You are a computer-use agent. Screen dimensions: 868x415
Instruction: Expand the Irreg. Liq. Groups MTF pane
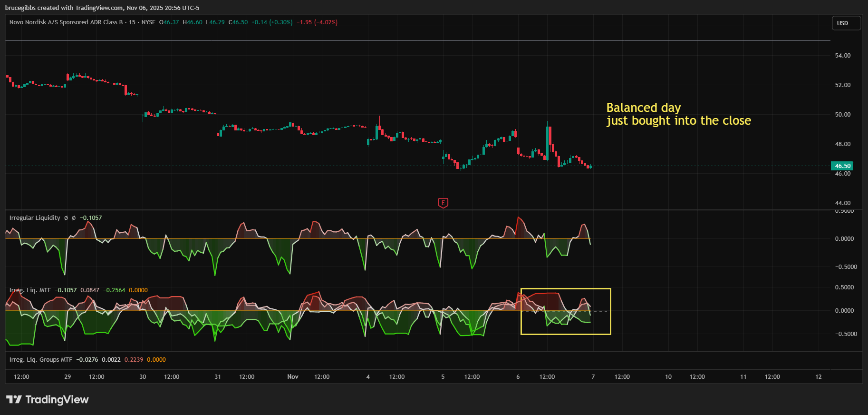point(41,360)
